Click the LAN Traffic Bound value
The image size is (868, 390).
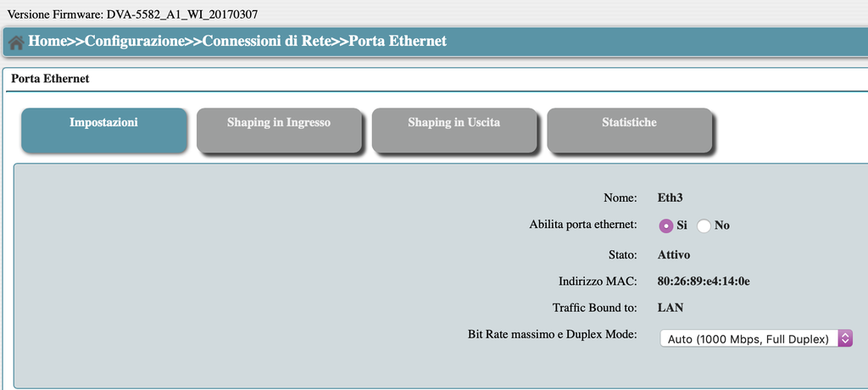tap(670, 308)
